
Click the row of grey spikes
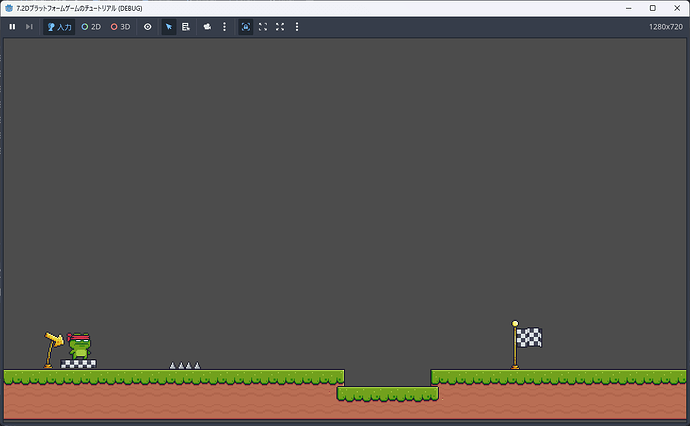pyautogui.click(x=185, y=365)
